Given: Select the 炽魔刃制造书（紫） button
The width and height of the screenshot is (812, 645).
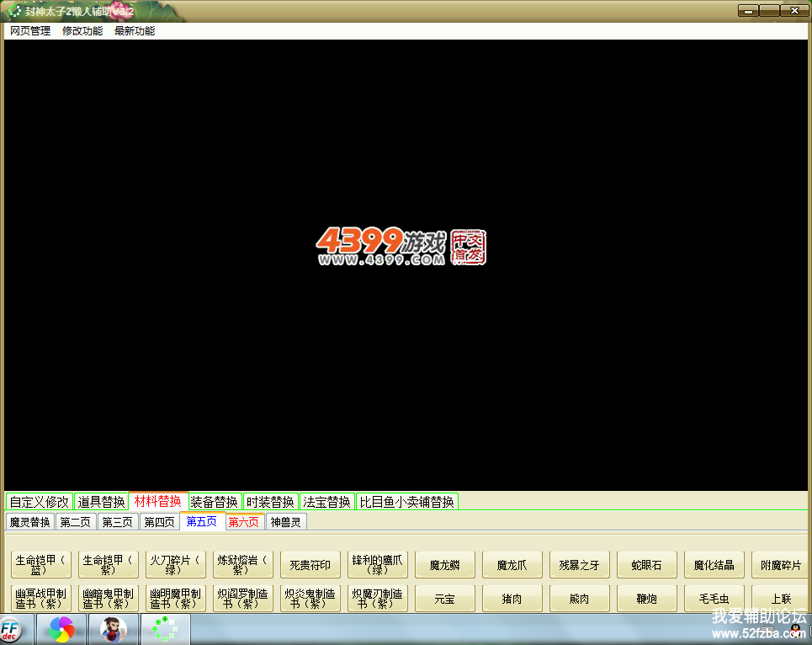Looking at the screenshot, I should (378, 599).
